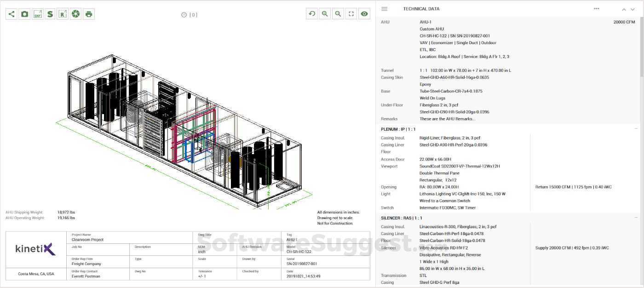Toggle the R export option in the toolbar
644x288 pixels.
click(63, 14)
